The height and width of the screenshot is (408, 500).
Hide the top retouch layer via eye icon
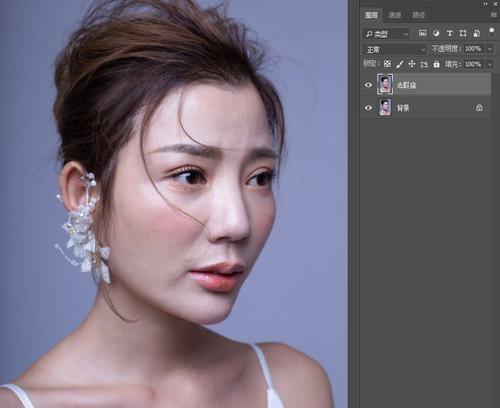click(368, 85)
